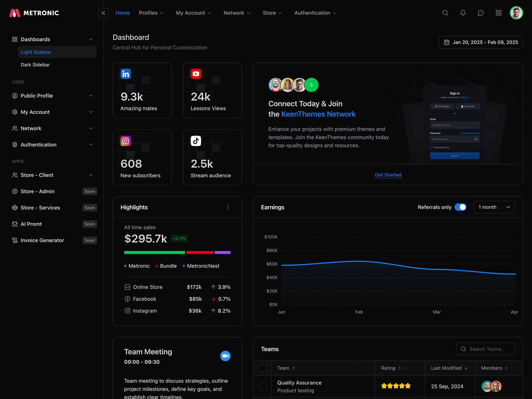Open the apps grid icon in header
532x399 pixels.
point(499,13)
